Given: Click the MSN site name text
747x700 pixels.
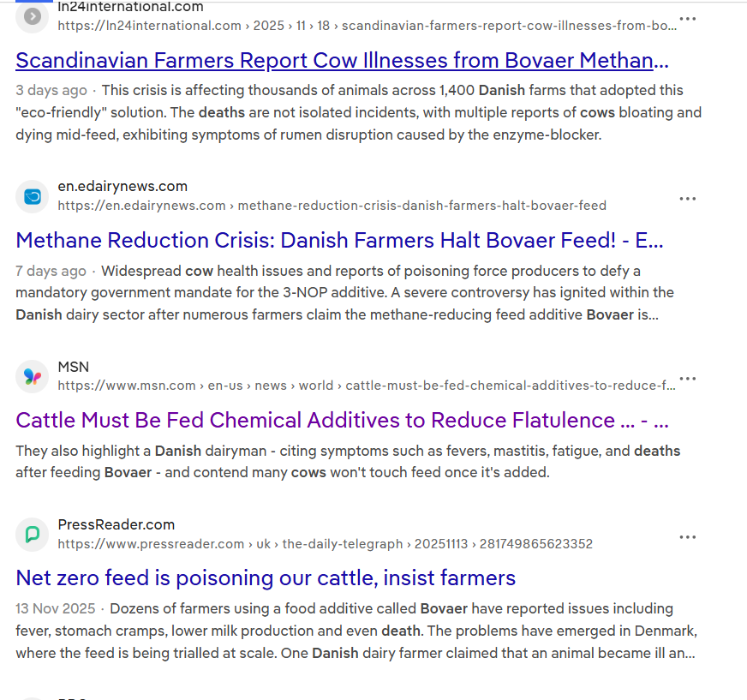Looking at the screenshot, I should (74, 367).
